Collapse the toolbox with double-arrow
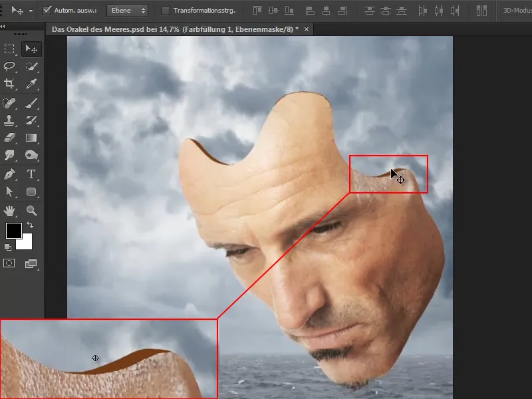Screen dimensions: 532x399 [x=3, y=26]
